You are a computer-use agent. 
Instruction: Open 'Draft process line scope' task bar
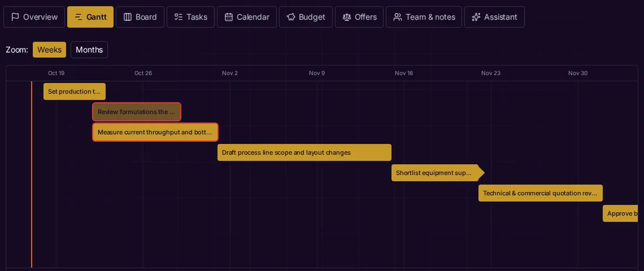click(x=304, y=152)
